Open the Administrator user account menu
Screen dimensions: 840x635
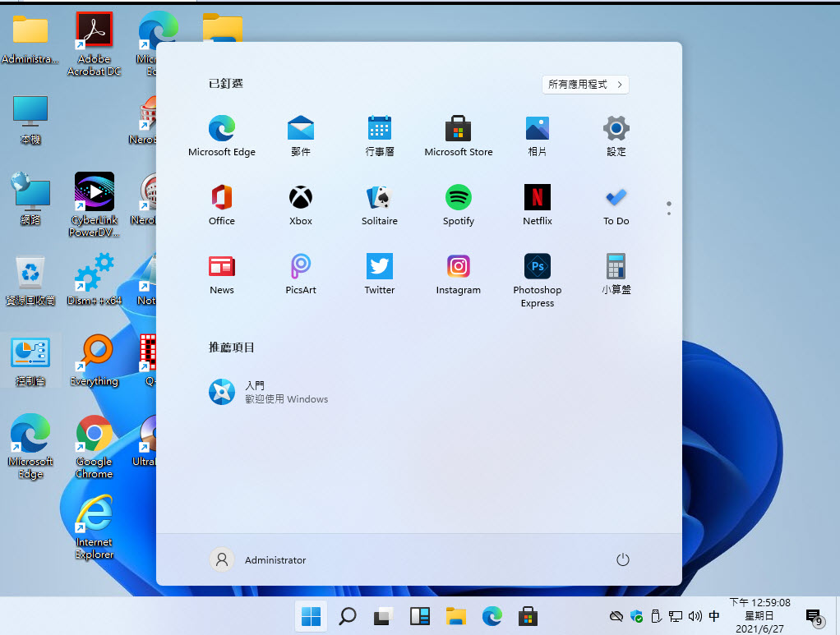(x=258, y=559)
